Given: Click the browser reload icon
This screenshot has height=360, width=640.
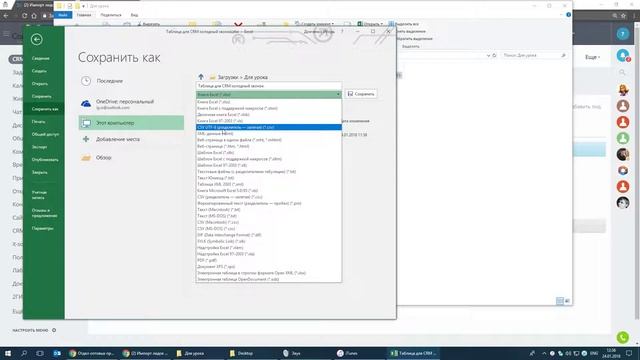Looking at the screenshot, I should (24, 16).
